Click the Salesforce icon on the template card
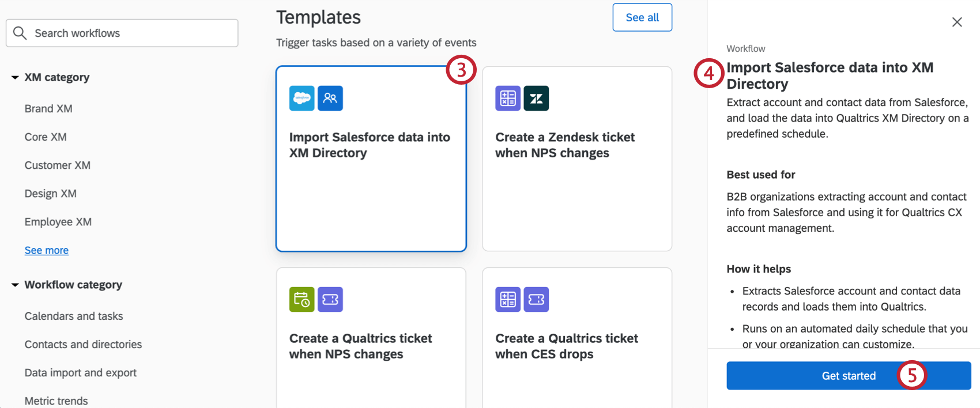This screenshot has height=408, width=980. (301, 98)
